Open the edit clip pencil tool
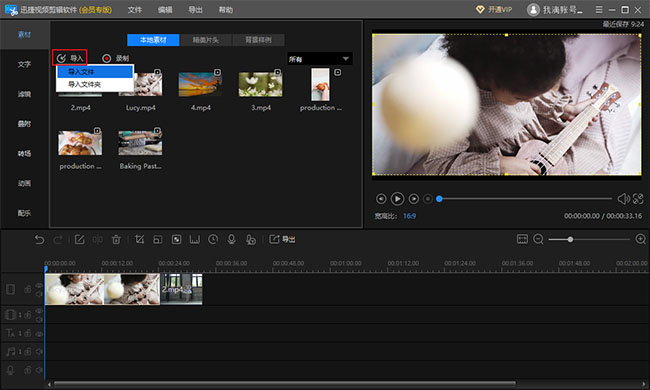 coord(80,240)
